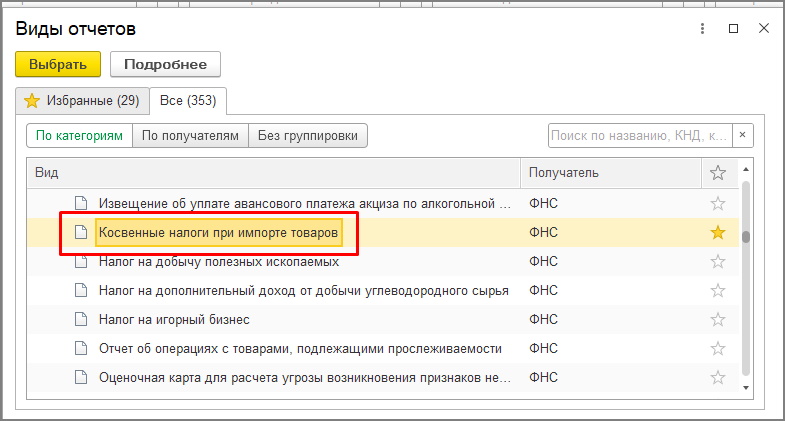785x421 pixels.
Task: Select Извещение об уплате авансового платежа акциза
Action: click(x=304, y=204)
